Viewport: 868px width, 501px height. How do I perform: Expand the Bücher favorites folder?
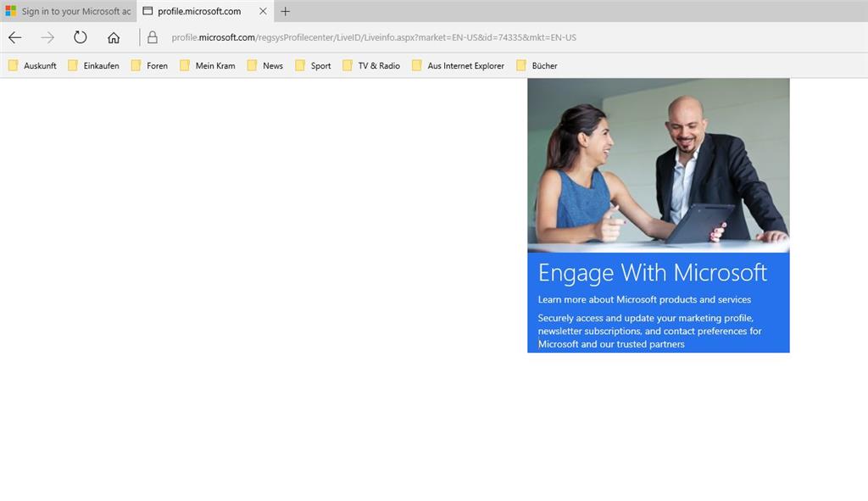(537, 66)
